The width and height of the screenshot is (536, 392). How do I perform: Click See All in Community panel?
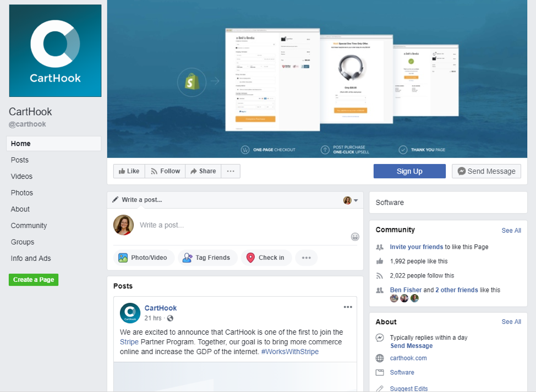511,231
